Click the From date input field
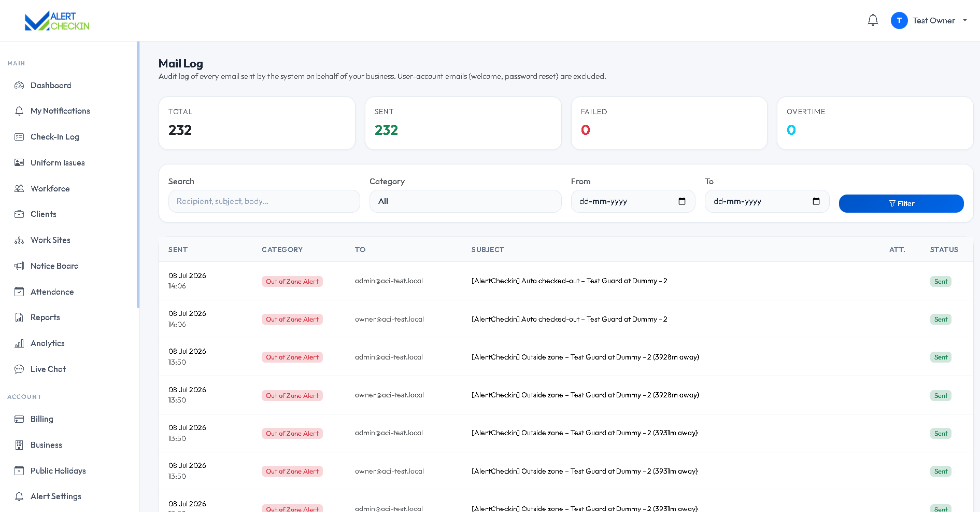 [633, 201]
